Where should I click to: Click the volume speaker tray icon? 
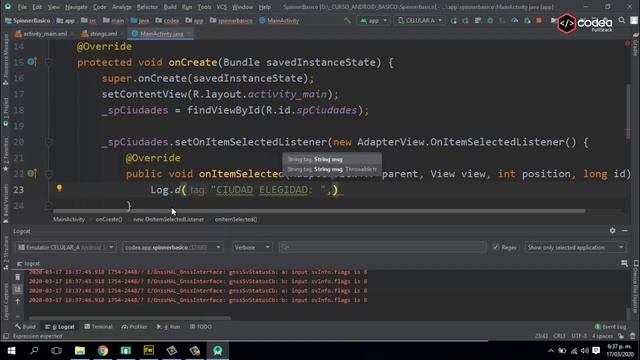pos(584,351)
